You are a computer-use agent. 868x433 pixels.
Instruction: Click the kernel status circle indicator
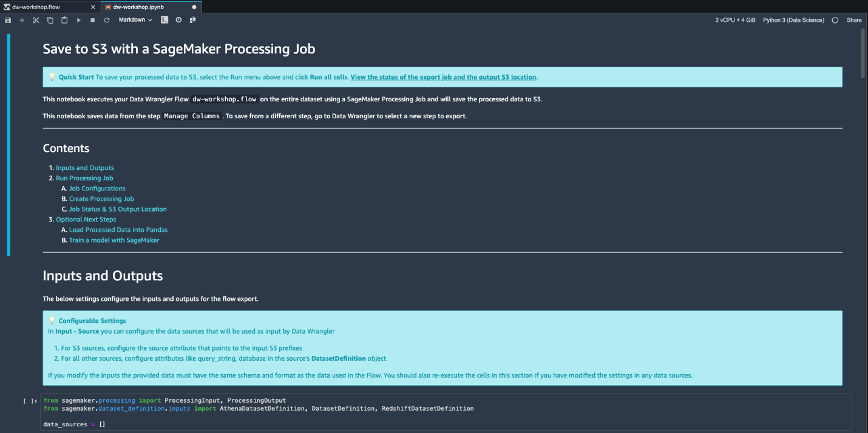coord(835,20)
